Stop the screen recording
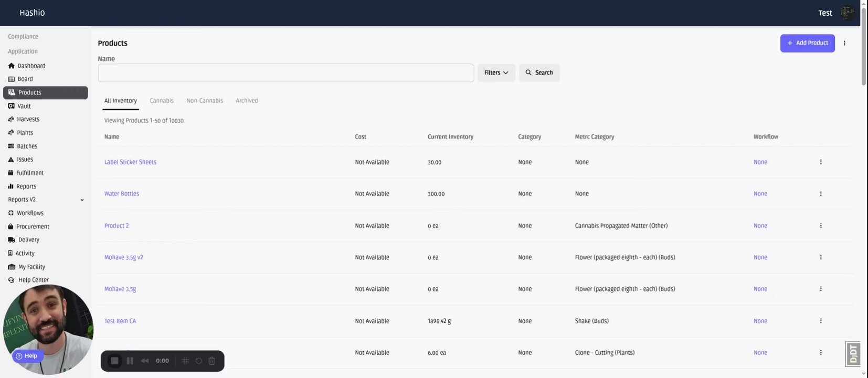 (x=114, y=361)
